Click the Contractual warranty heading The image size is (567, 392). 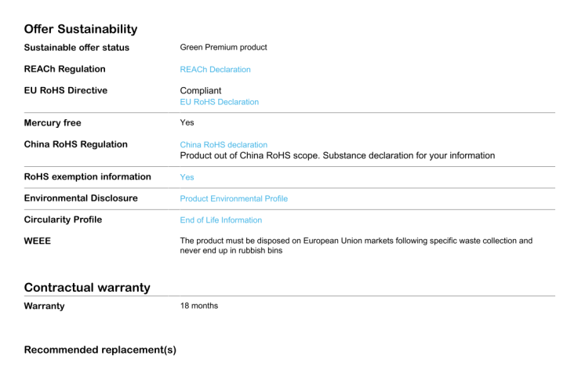(x=87, y=288)
